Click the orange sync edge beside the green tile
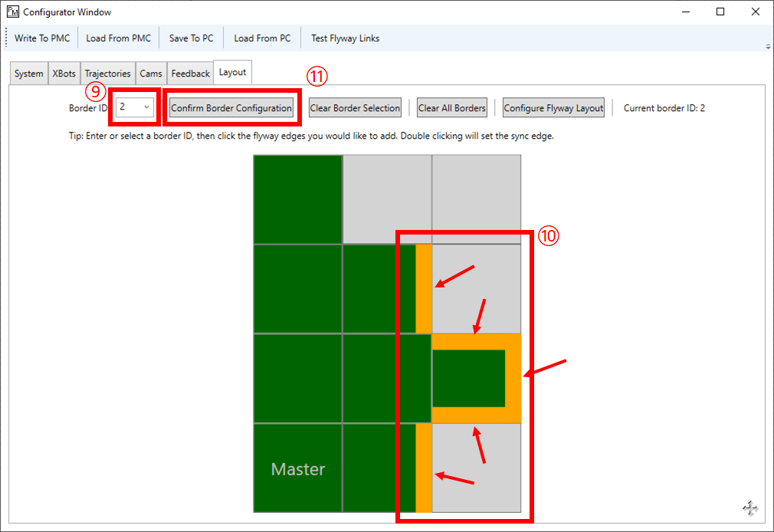Image resolution: width=774 pixels, height=532 pixels. click(x=512, y=379)
